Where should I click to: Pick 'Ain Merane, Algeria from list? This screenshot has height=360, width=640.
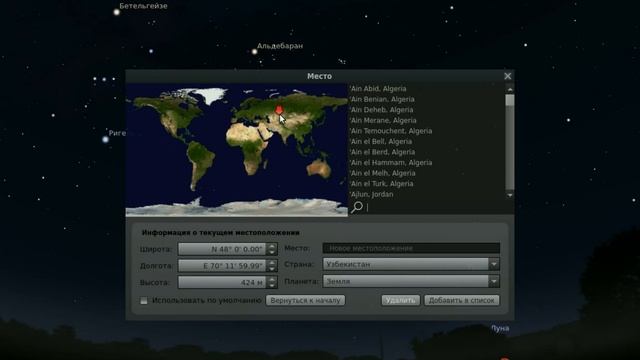click(x=383, y=120)
